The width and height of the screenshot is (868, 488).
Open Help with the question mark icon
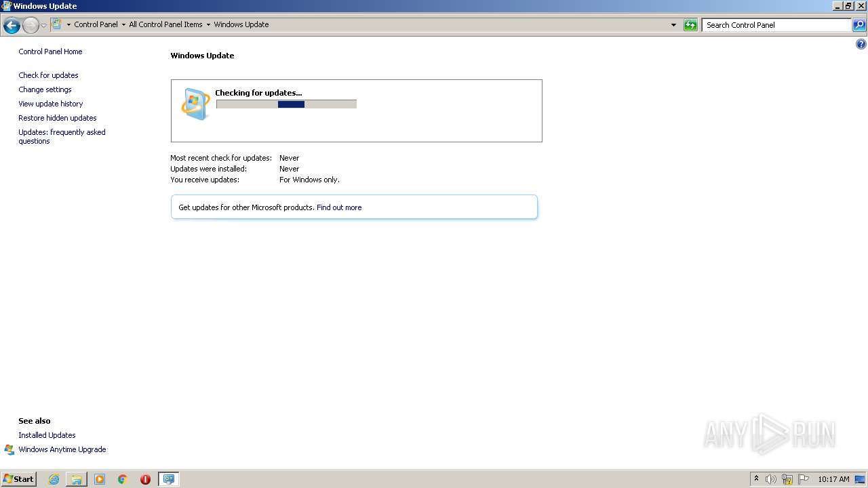click(861, 45)
